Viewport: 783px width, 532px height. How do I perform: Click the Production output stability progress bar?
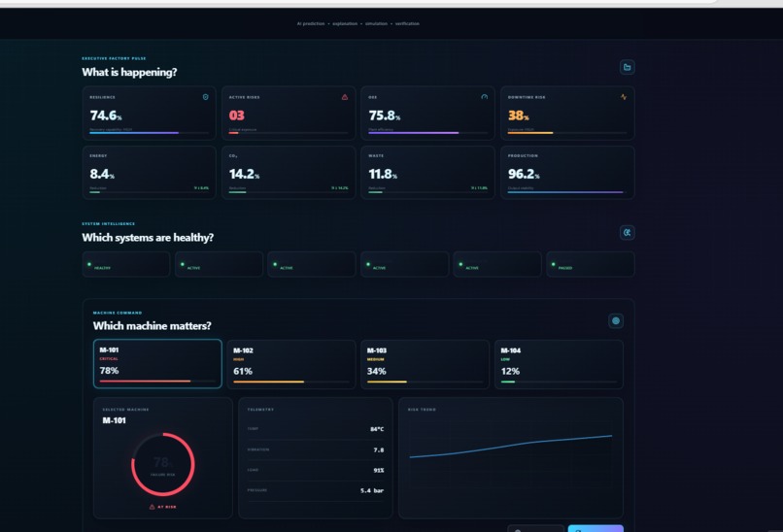pyautogui.click(x=567, y=192)
